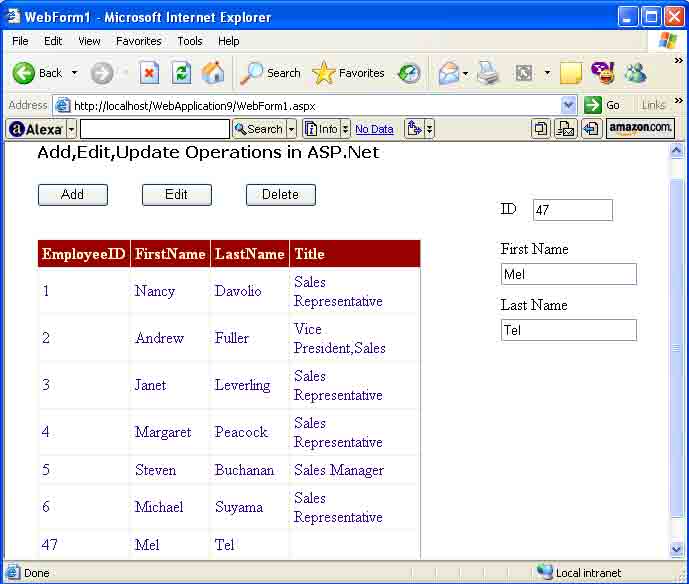Click the Mail envelope icon
This screenshot has height=584, width=689.
(x=448, y=73)
